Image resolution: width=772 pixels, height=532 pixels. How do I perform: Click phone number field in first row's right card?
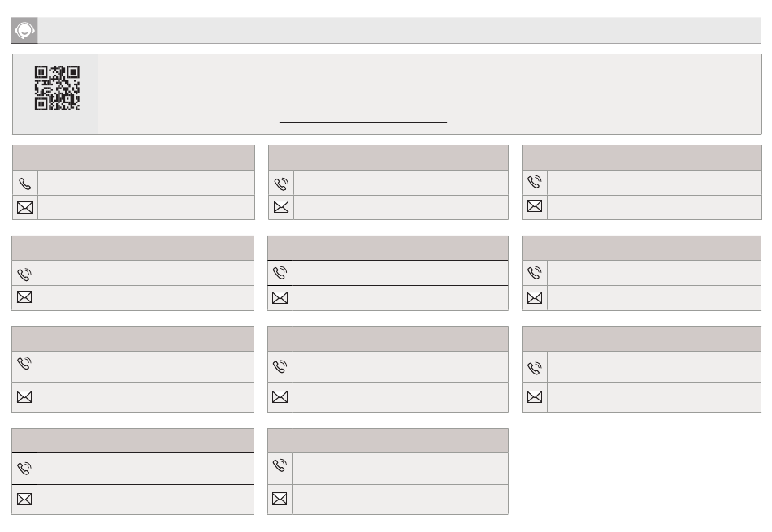(653, 184)
